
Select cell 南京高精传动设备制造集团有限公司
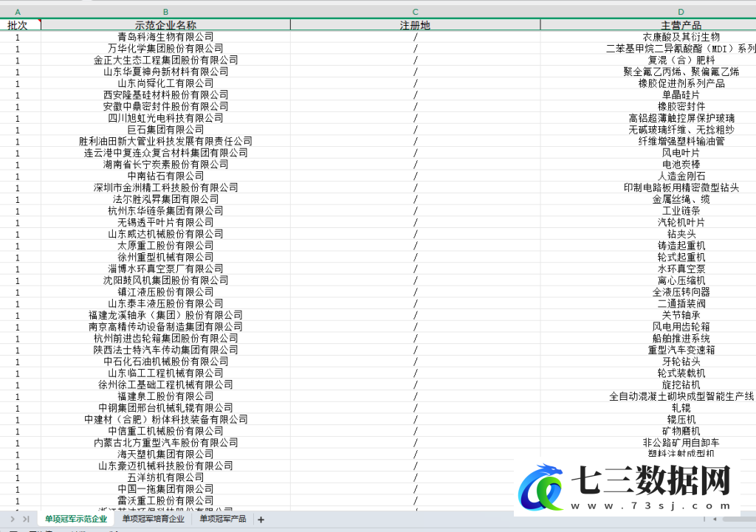tap(165, 327)
